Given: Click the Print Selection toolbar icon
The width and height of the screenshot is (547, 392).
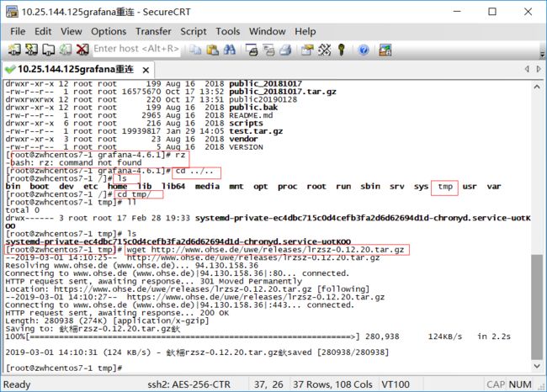Looking at the screenshot, I should [268, 50].
